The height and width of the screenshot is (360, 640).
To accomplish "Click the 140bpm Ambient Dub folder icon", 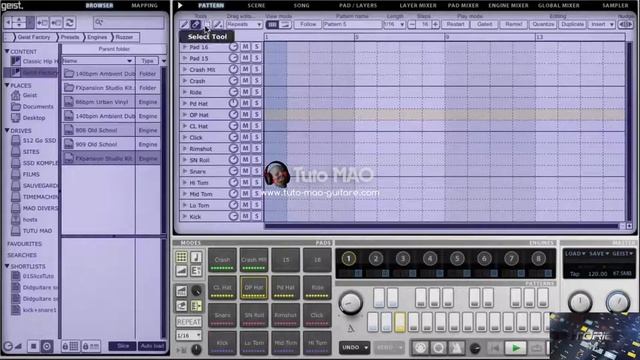I will point(69,74).
